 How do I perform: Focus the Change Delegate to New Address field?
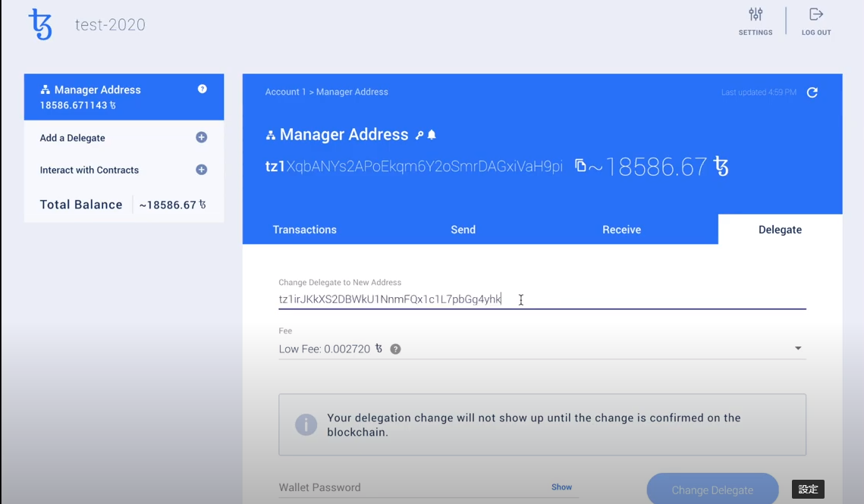[x=542, y=299]
